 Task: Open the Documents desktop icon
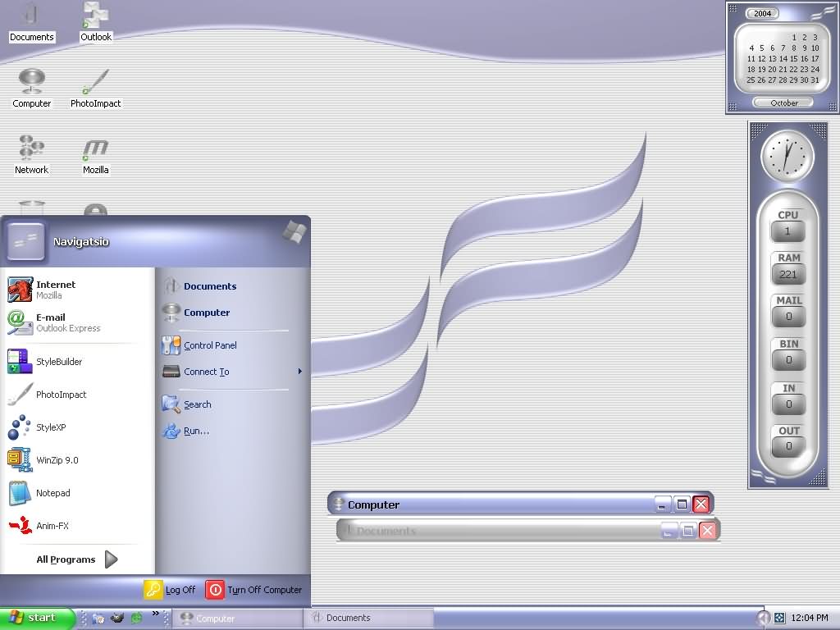click(32, 22)
